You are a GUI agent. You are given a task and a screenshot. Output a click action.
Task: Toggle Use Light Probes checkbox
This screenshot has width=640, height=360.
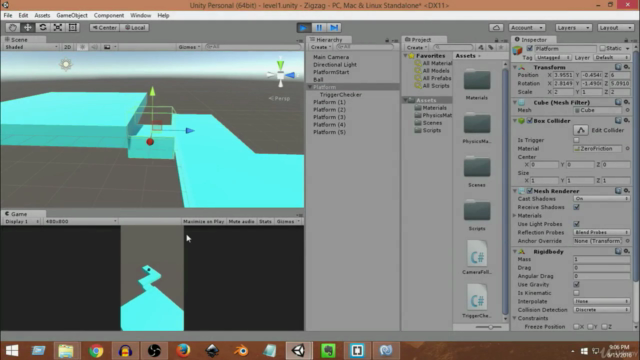click(x=576, y=224)
